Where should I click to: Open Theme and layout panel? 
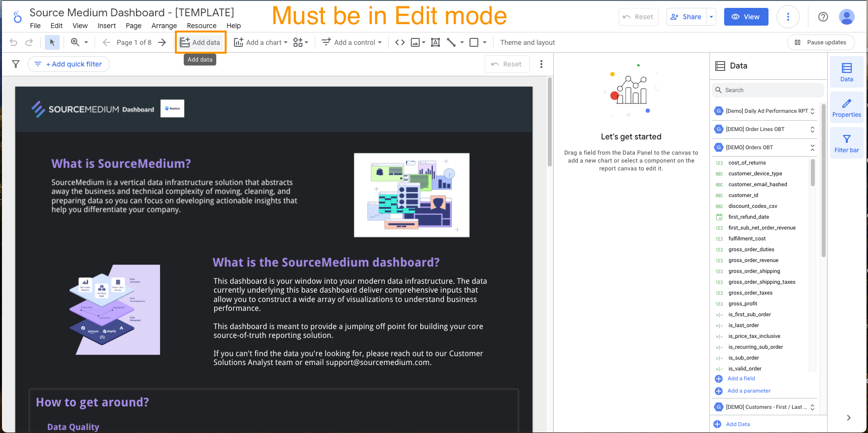[528, 42]
